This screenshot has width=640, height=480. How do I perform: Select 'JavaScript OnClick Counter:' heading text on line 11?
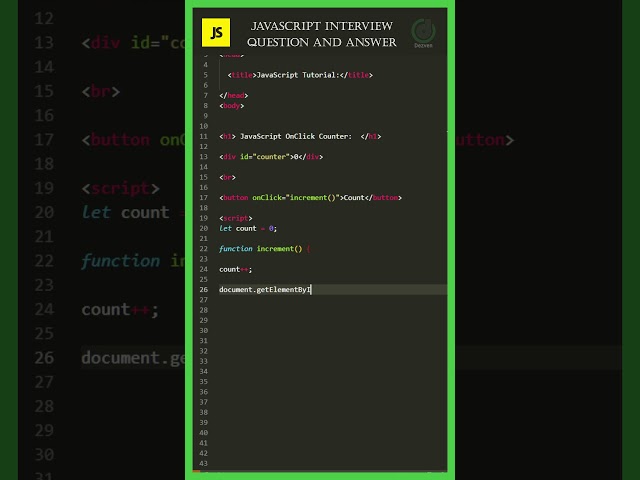point(296,136)
